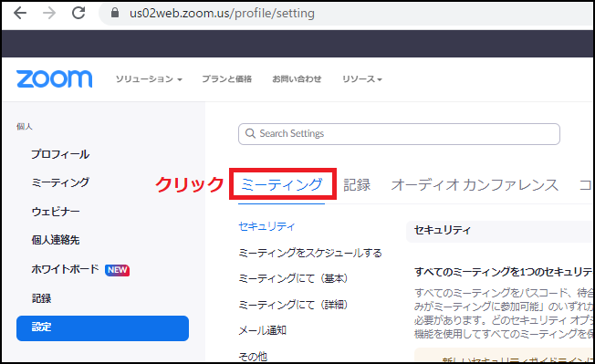595x364 pixels.
Task: Switch to オーディオ カンファレンス tab
Action: click(475, 185)
